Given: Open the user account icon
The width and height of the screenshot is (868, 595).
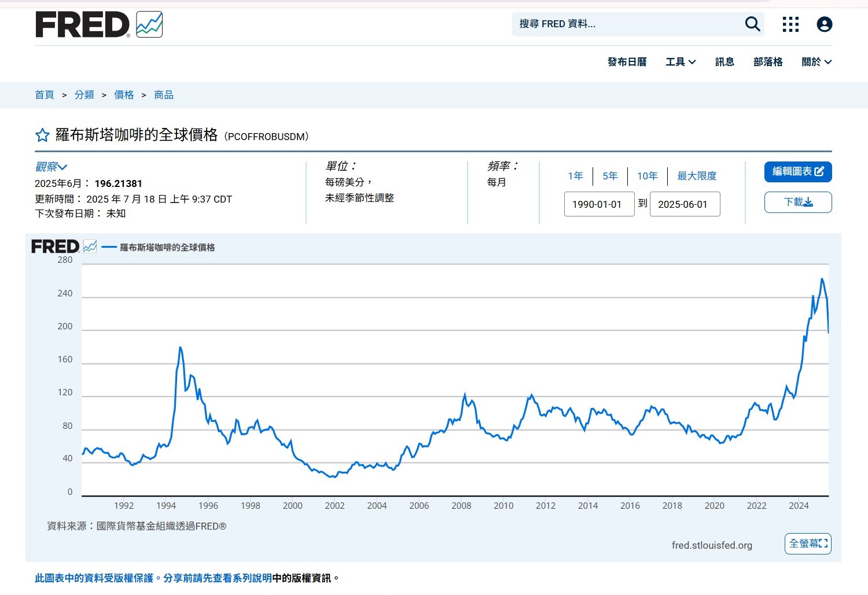Looking at the screenshot, I should point(824,24).
